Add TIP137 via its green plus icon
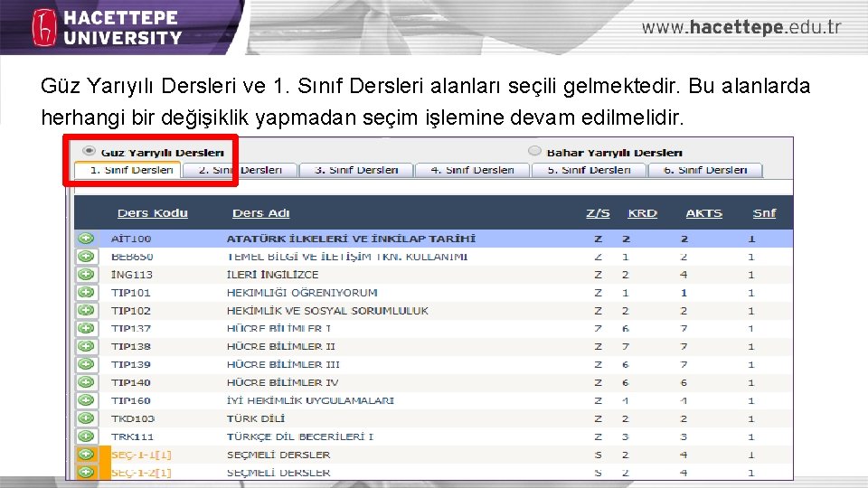Image resolution: width=868 pixels, height=488 pixels. [86, 328]
